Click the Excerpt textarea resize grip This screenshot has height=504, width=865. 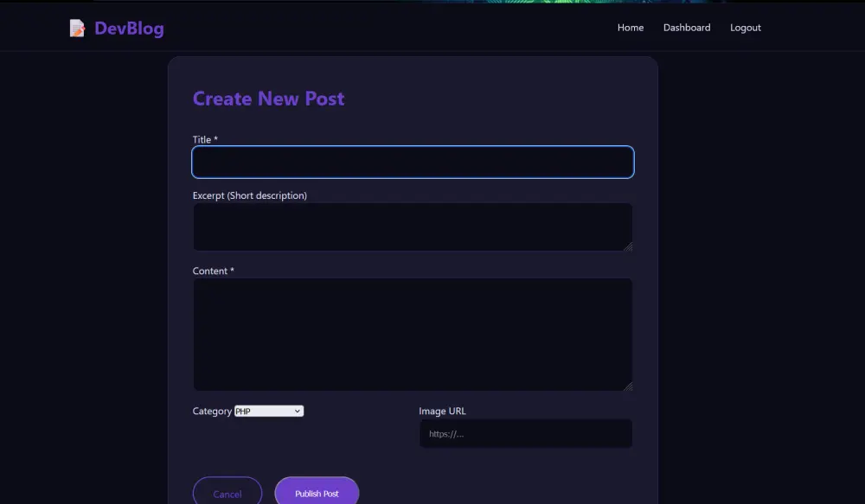pyautogui.click(x=629, y=246)
